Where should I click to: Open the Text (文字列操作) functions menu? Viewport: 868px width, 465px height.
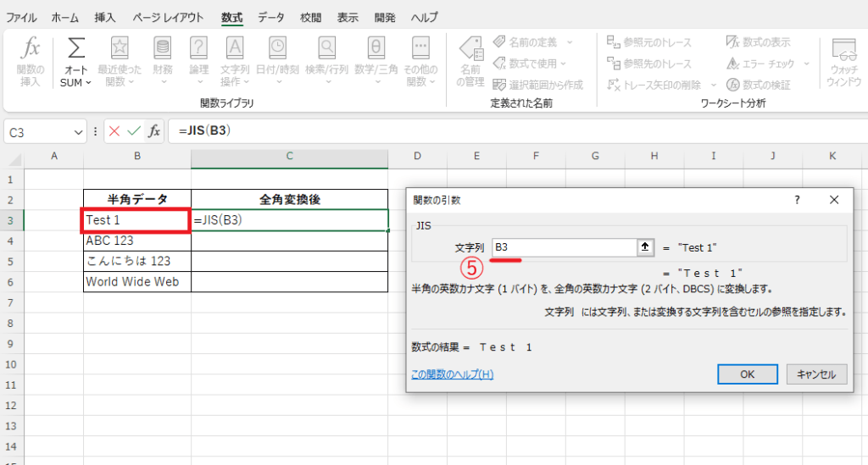coord(235,61)
